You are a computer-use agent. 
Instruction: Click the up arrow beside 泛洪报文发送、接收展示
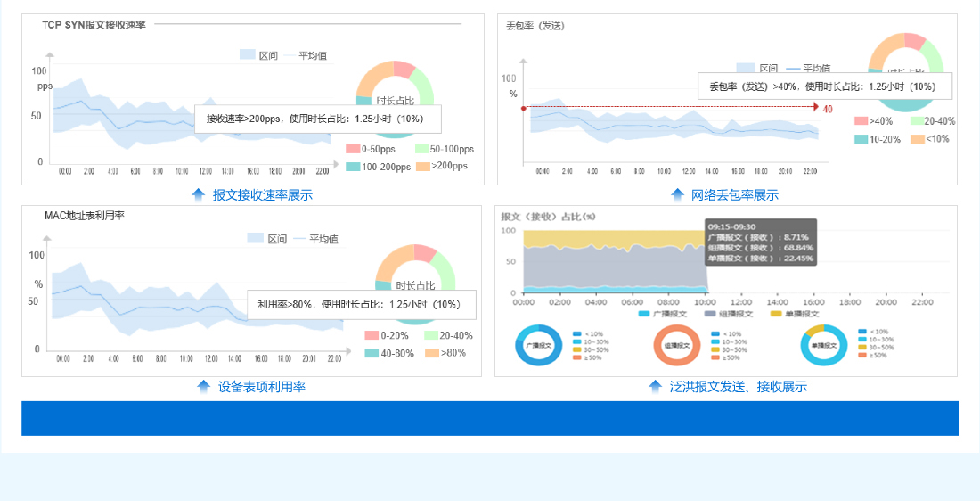(x=656, y=386)
